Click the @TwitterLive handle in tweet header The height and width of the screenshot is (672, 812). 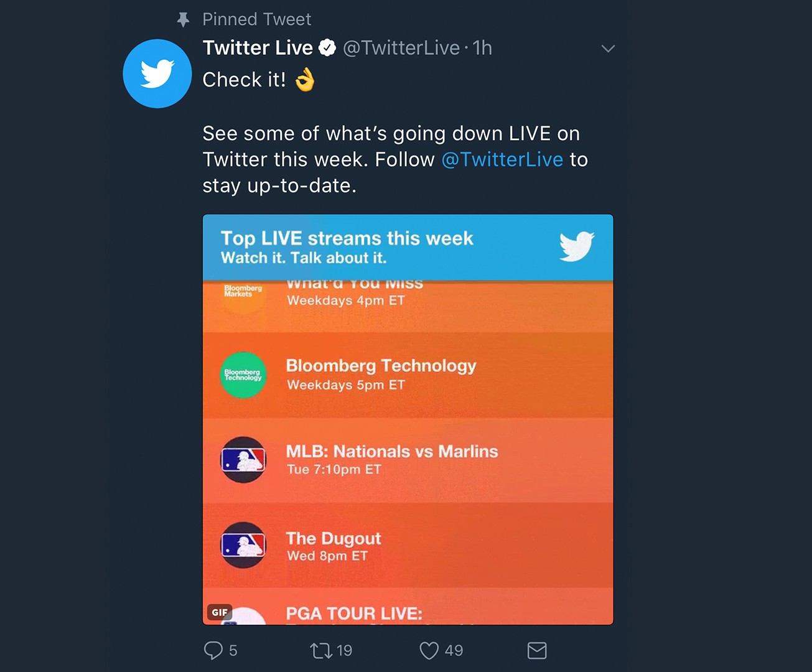click(x=401, y=48)
